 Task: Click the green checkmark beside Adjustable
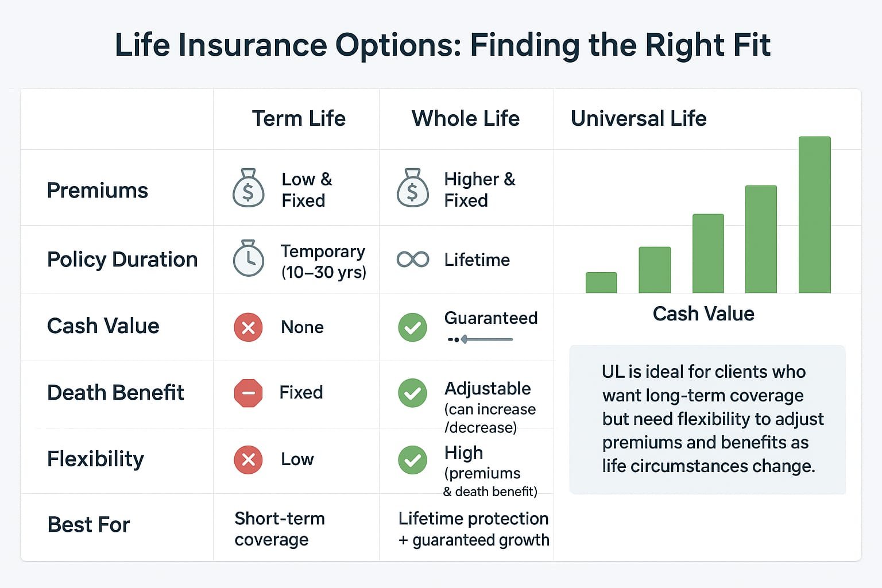click(x=412, y=393)
